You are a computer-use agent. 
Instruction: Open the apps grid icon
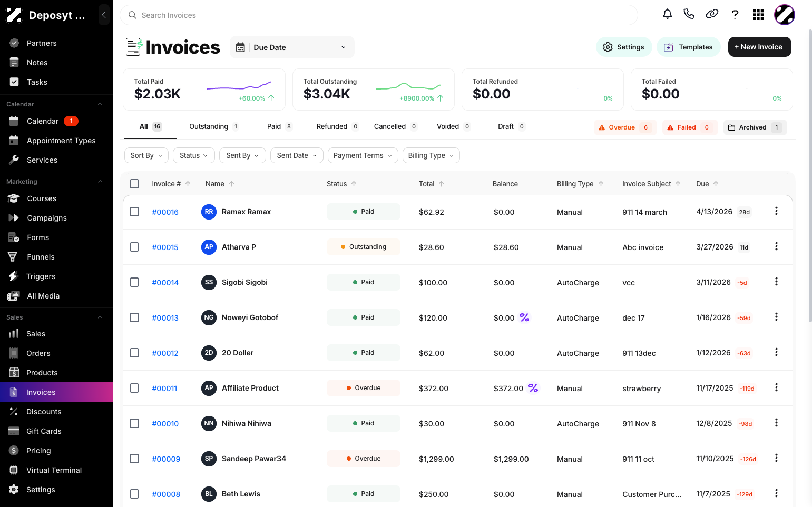tap(758, 15)
